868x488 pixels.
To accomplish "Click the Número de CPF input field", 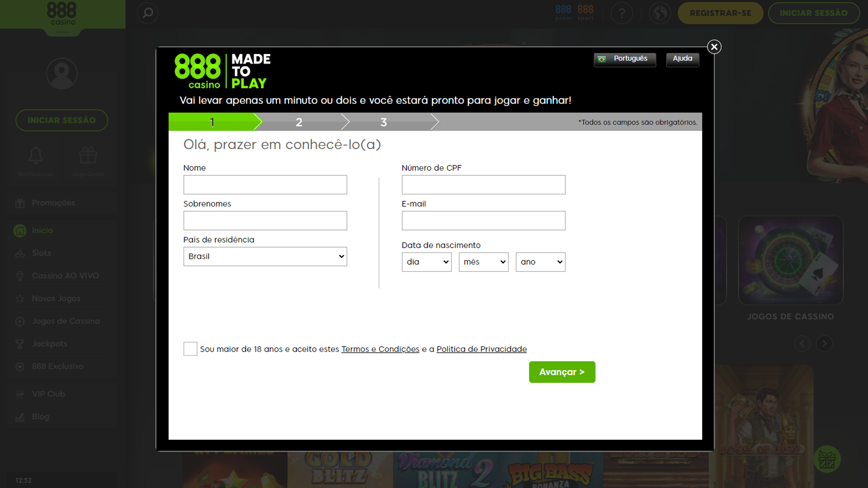I will (483, 185).
